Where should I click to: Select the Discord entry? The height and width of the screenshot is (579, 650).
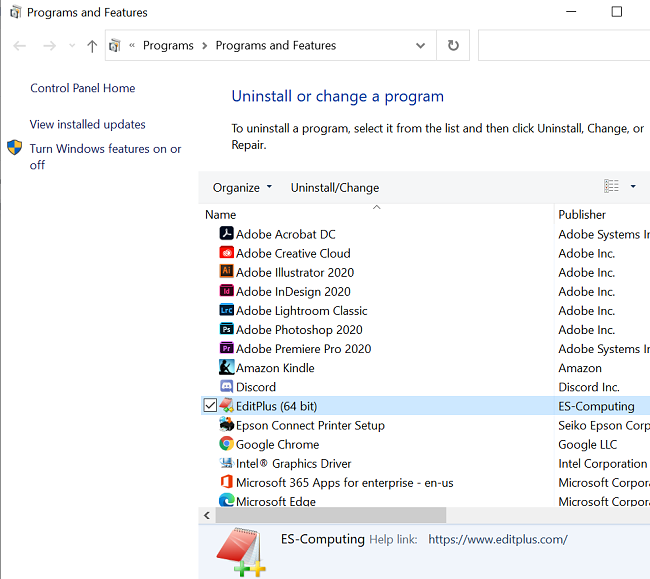coord(255,387)
